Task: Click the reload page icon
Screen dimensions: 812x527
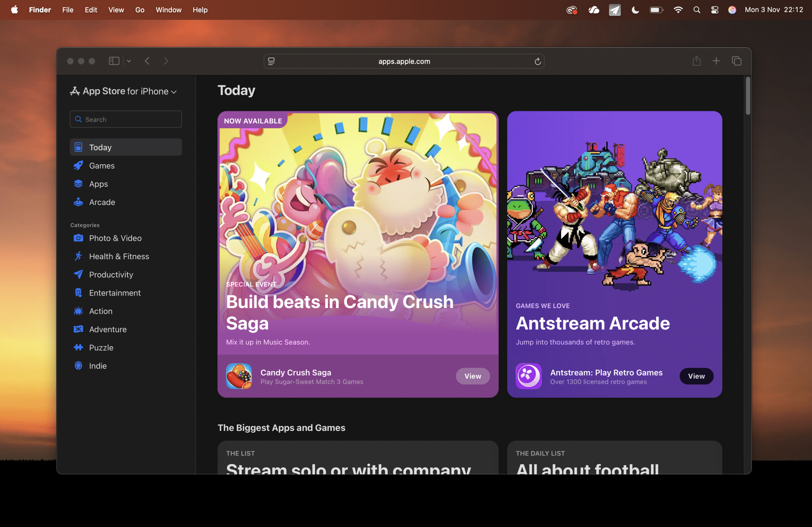Action: [537, 61]
